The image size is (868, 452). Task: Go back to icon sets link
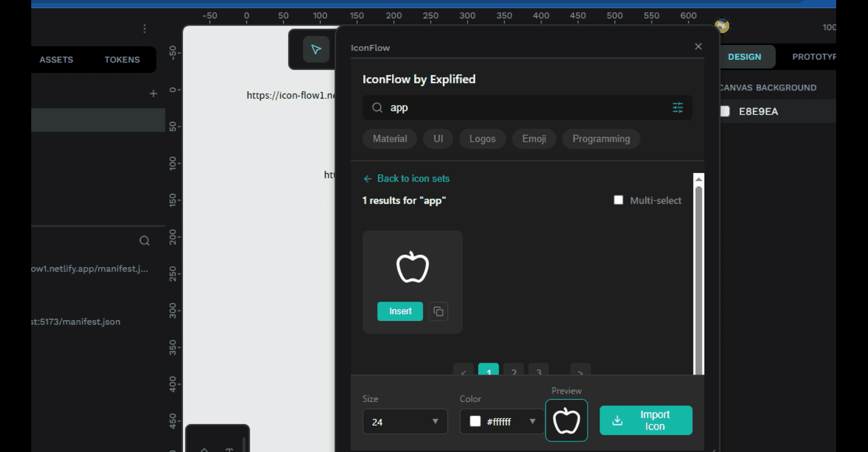(x=407, y=179)
